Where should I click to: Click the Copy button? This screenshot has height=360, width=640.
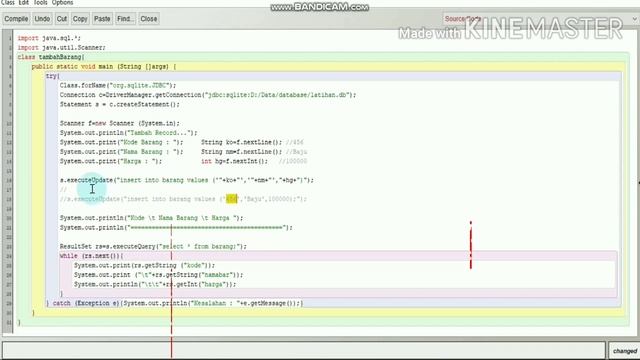pyautogui.click(x=80, y=19)
